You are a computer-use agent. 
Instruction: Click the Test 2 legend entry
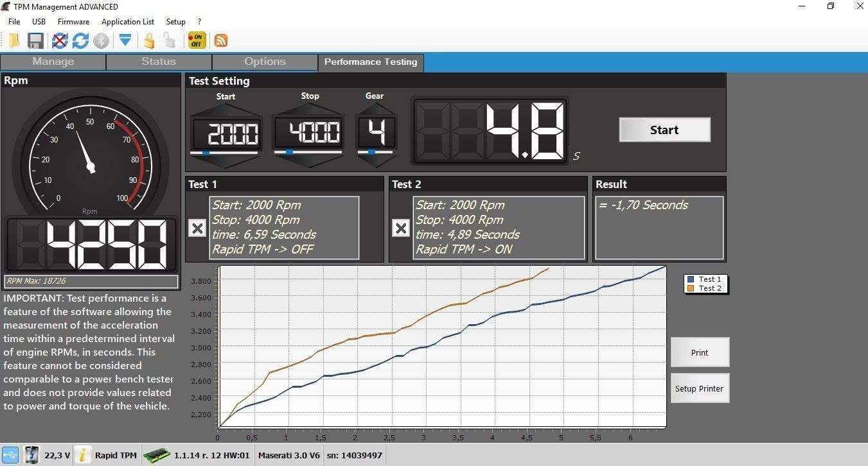point(705,288)
